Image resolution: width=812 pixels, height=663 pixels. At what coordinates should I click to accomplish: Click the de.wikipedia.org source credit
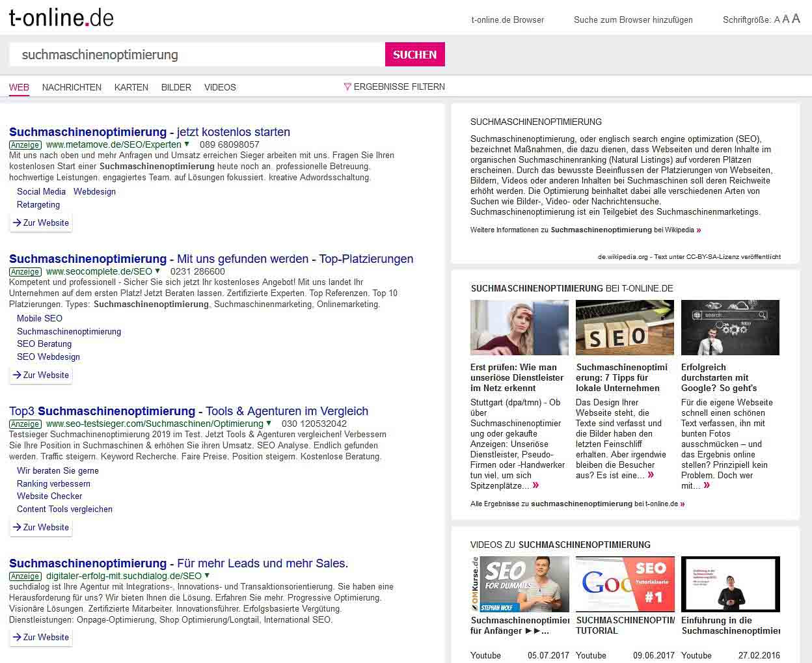[x=689, y=256]
